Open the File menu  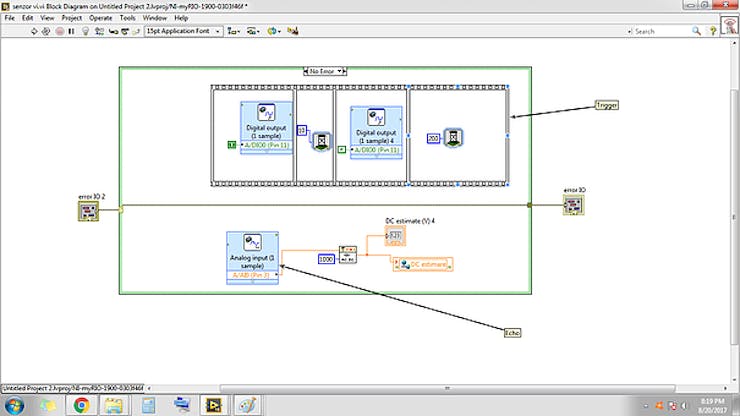pos(9,18)
